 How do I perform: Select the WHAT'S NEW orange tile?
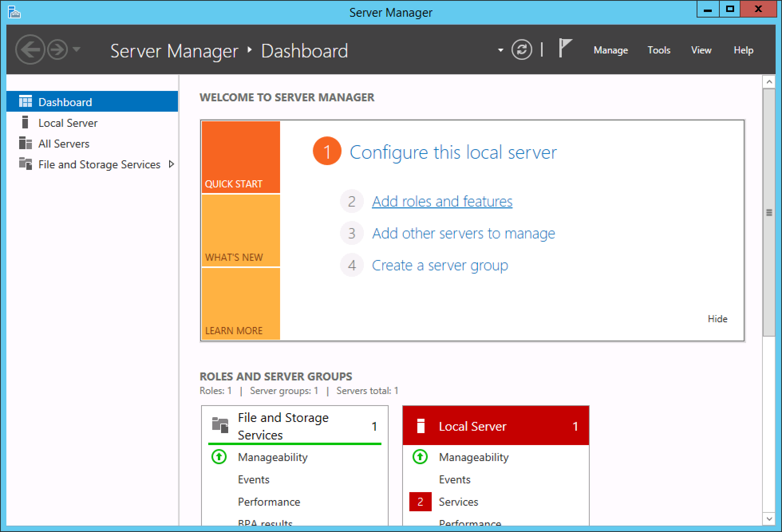click(241, 231)
